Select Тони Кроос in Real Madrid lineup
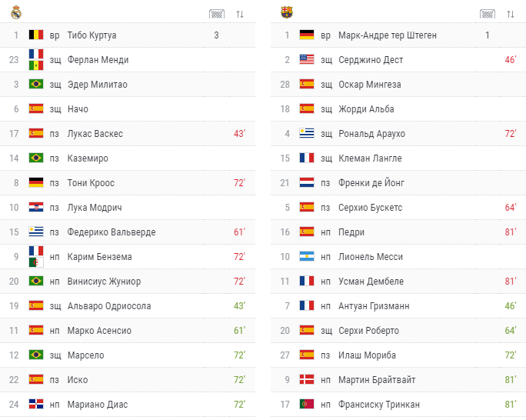This screenshot has width=526, height=420. (x=91, y=183)
